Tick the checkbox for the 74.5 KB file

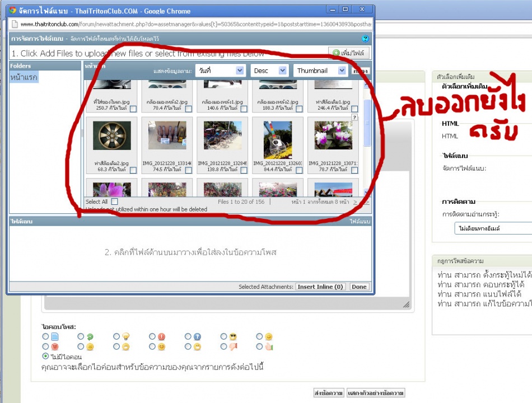189,170
